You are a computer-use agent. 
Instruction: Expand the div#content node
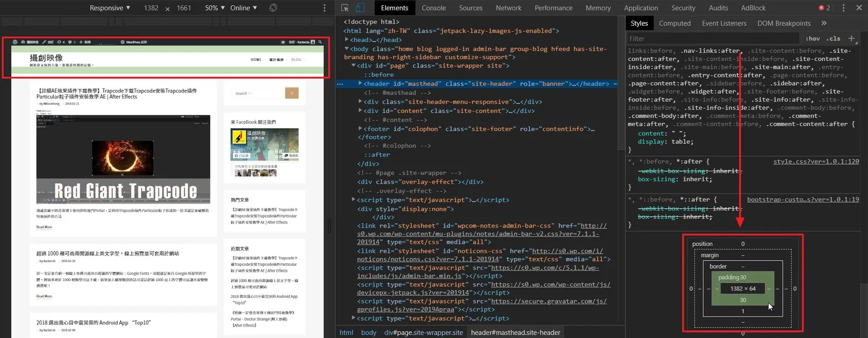point(360,111)
